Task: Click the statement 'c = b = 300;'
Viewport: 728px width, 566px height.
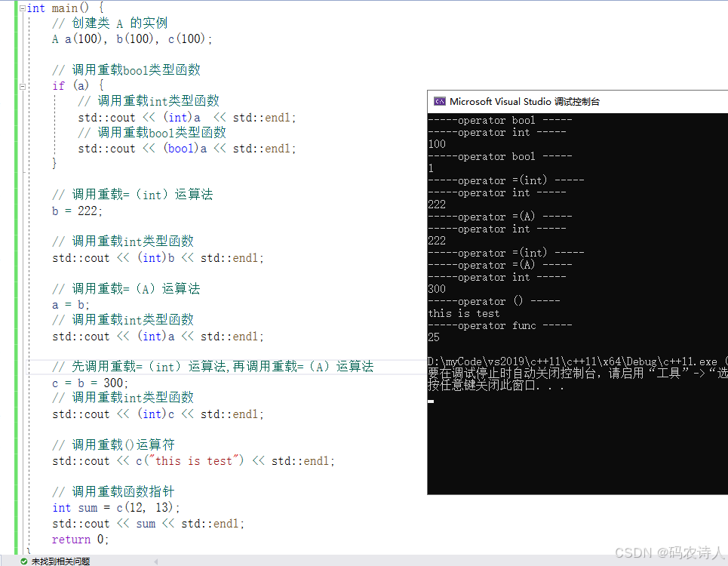Action: (x=90, y=383)
